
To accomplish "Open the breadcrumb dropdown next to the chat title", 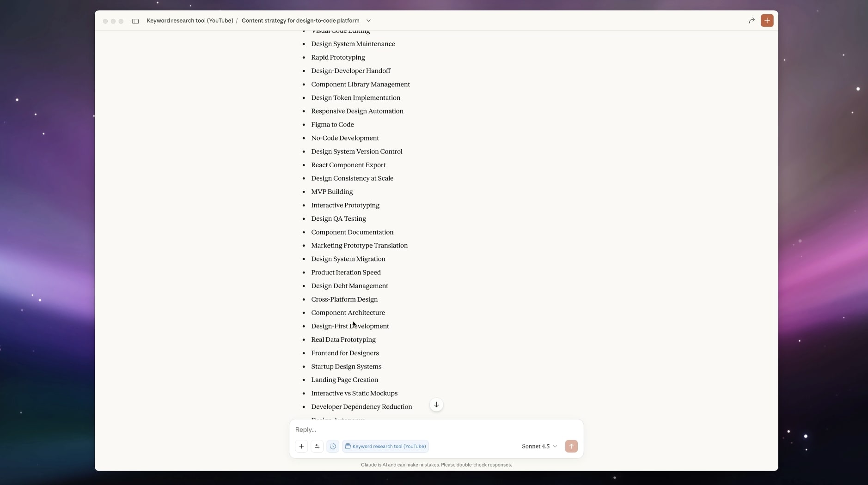I will pos(369,20).
